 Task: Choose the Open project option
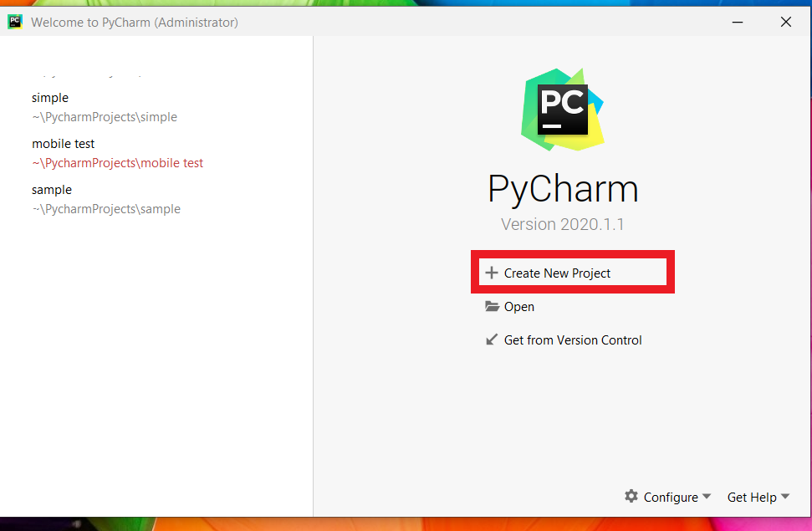(518, 307)
